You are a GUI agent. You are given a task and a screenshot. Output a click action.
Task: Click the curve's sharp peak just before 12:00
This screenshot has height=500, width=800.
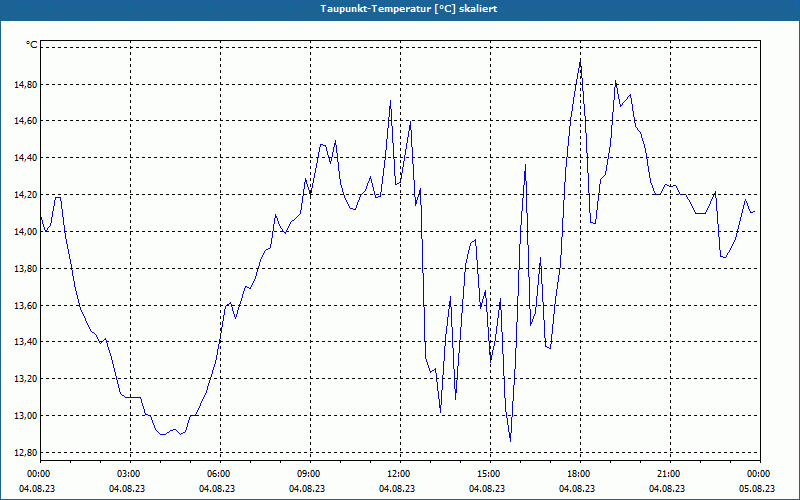coord(390,101)
